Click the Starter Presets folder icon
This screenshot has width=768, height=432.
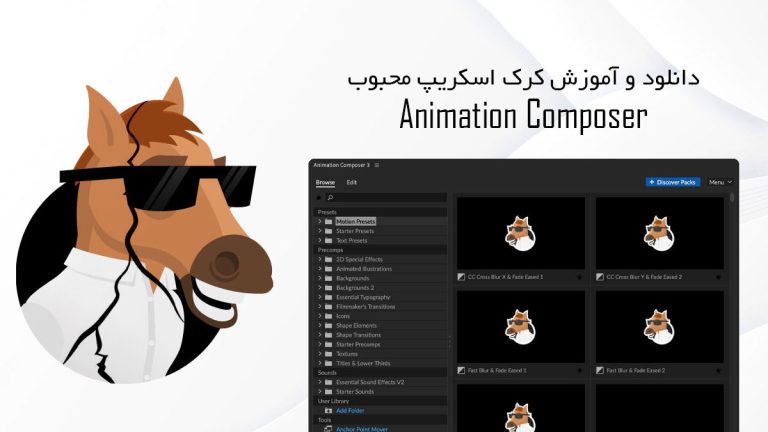pyautogui.click(x=329, y=231)
